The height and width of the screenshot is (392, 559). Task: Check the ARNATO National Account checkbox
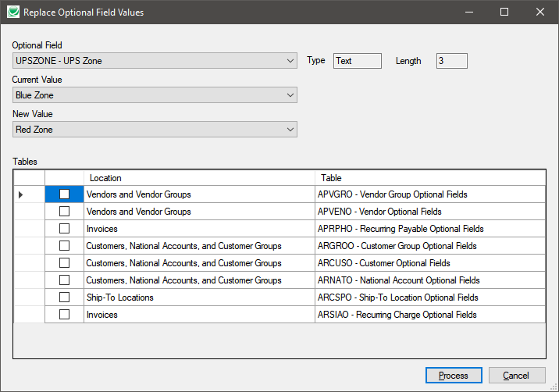tap(65, 280)
